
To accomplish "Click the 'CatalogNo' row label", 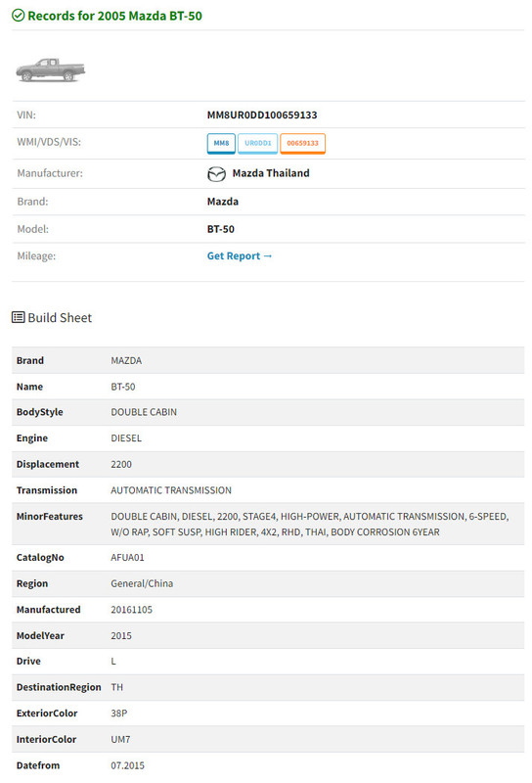I will [x=40, y=558].
